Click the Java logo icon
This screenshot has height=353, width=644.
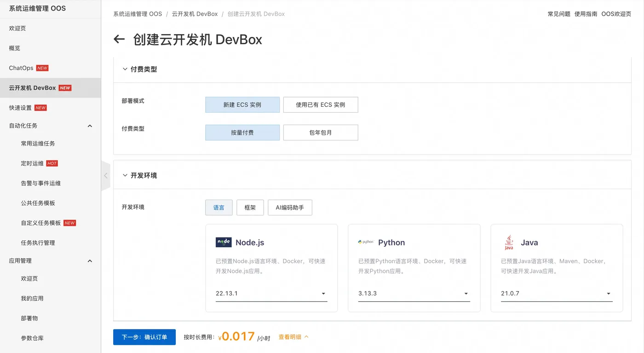[509, 243]
